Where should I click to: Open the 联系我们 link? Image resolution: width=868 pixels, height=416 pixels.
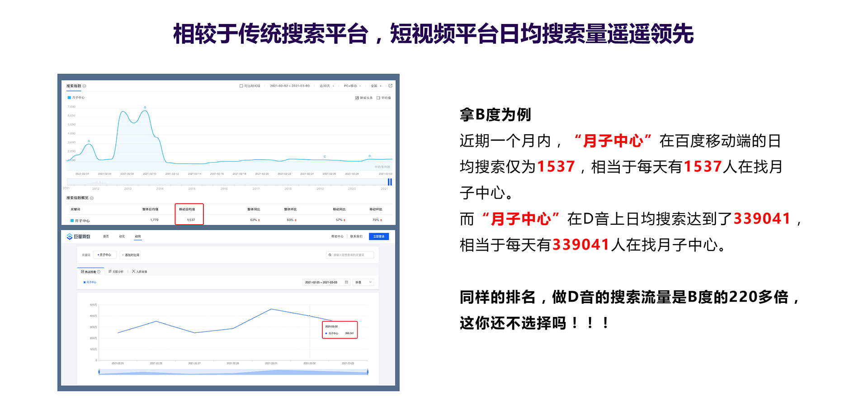(356, 236)
